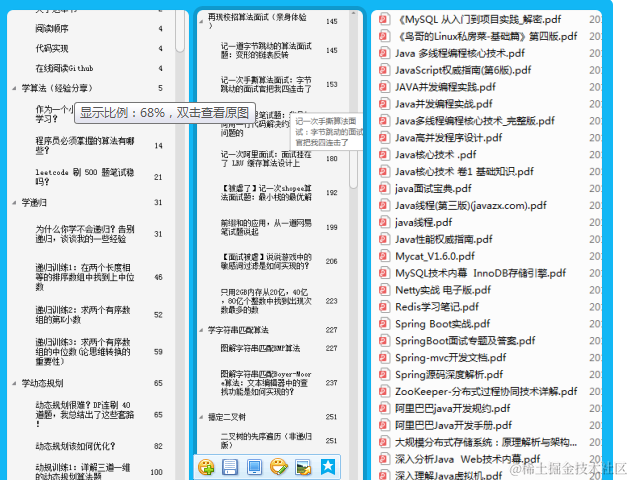Viewport: 632px width, 481px height.
Task: Open 敏感词过滤是如何实现的 entry
Action: coord(266,261)
